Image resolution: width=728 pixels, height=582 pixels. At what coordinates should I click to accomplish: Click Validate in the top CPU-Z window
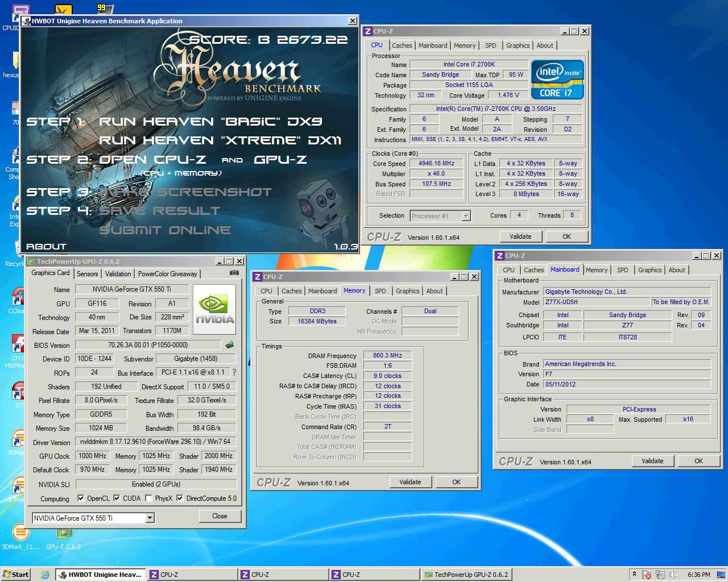pyautogui.click(x=520, y=236)
